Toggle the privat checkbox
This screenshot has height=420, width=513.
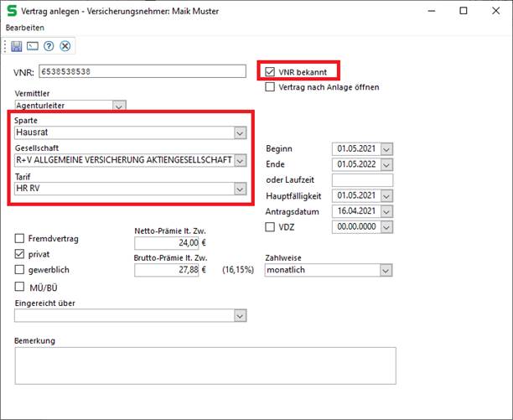pyautogui.click(x=20, y=253)
